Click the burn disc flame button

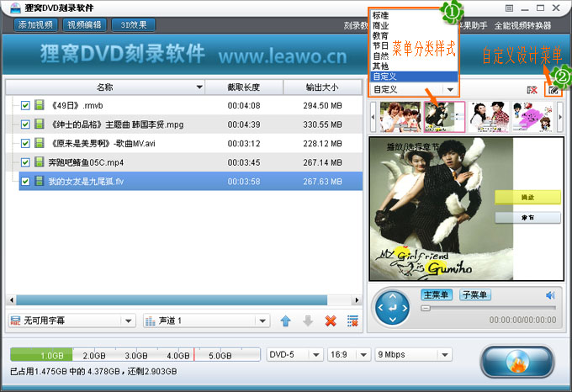point(517,362)
